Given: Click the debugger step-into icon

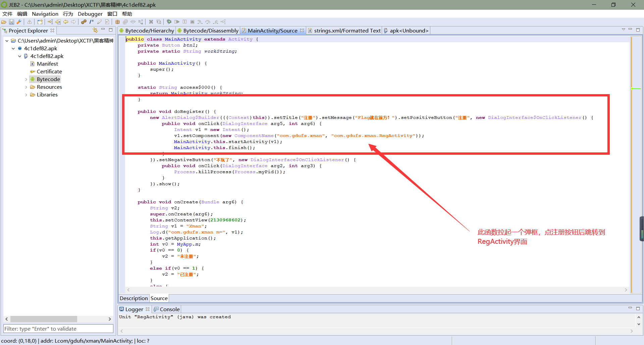Looking at the screenshot, I should pyautogui.click(x=200, y=22).
